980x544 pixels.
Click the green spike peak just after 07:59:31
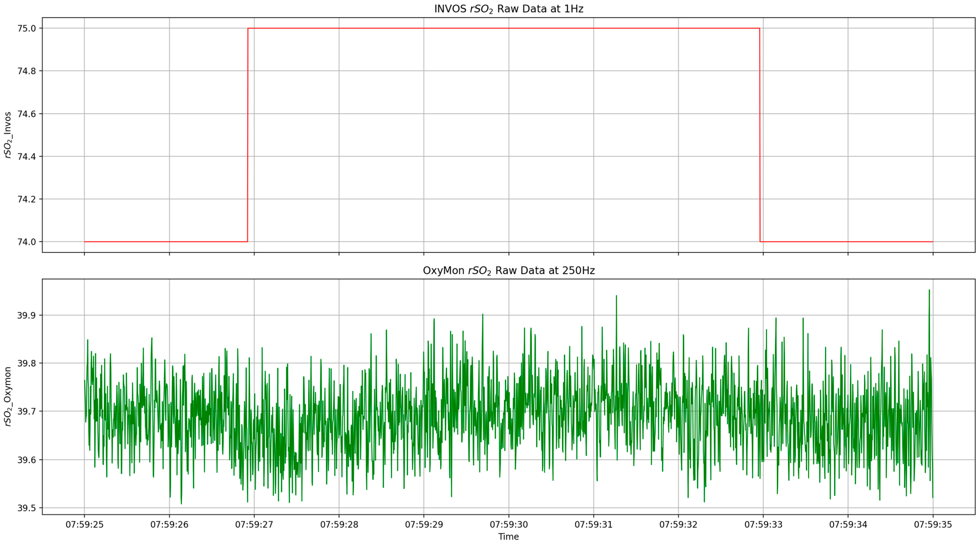(x=616, y=296)
